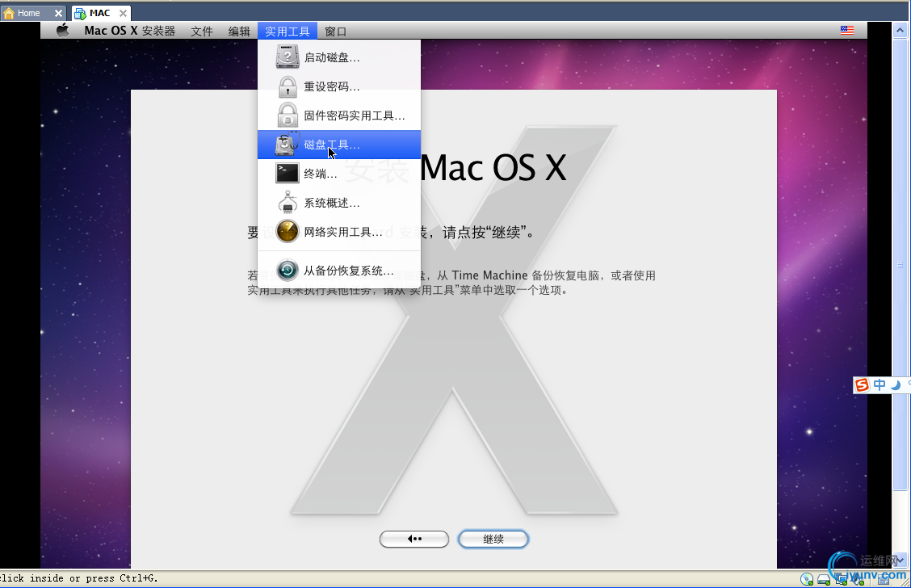
Task: Click the US flag input source icon
Action: point(847,30)
